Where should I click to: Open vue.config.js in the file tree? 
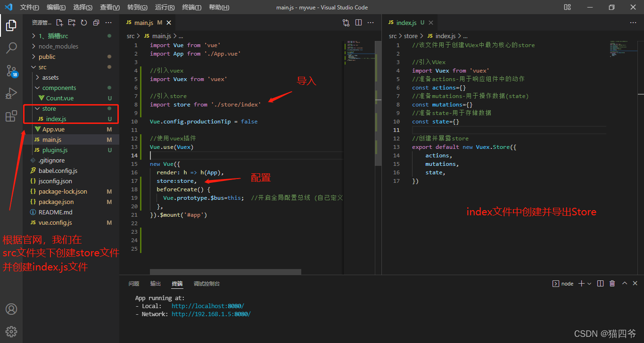[x=71, y=222]
